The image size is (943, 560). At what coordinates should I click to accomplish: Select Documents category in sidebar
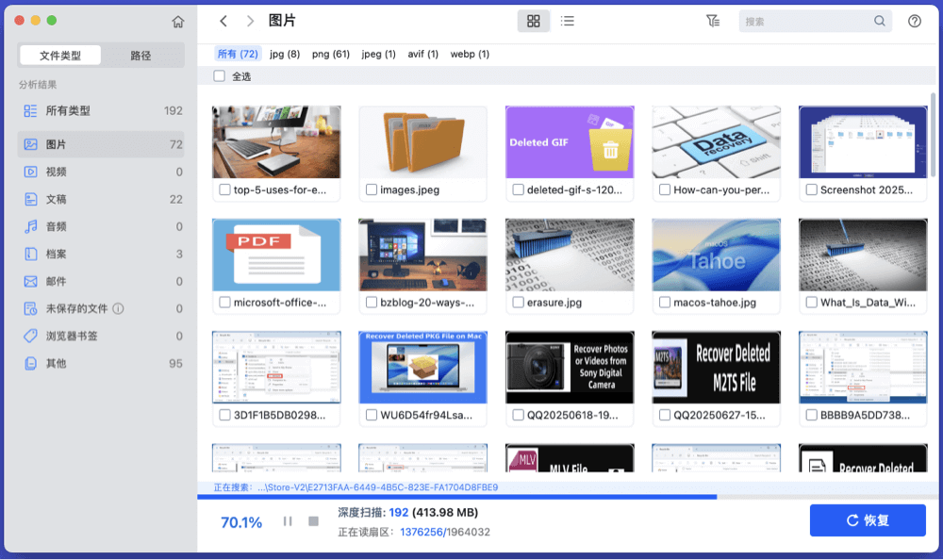[57, 200]
